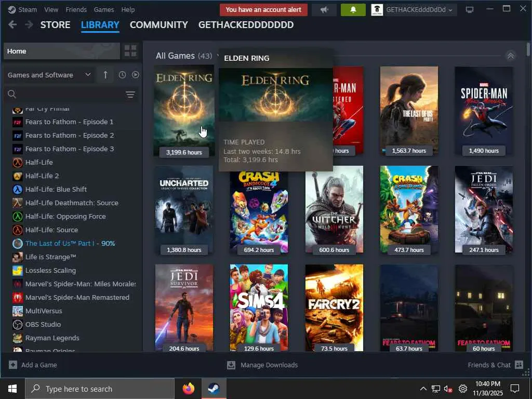Expand the Games and Software dropdown

pyautogui.click(x=49, y=75)
